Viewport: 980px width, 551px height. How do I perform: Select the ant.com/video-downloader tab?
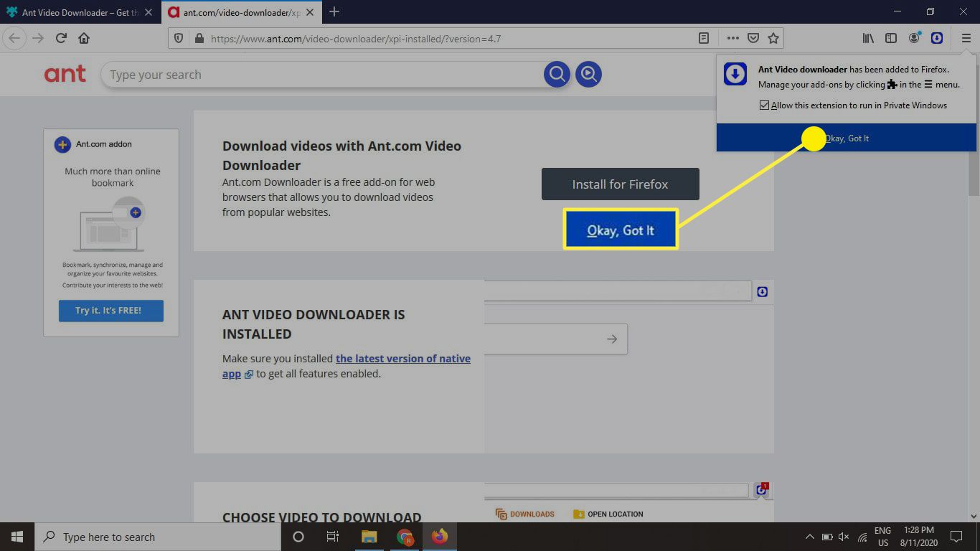(x=241, y=12)
